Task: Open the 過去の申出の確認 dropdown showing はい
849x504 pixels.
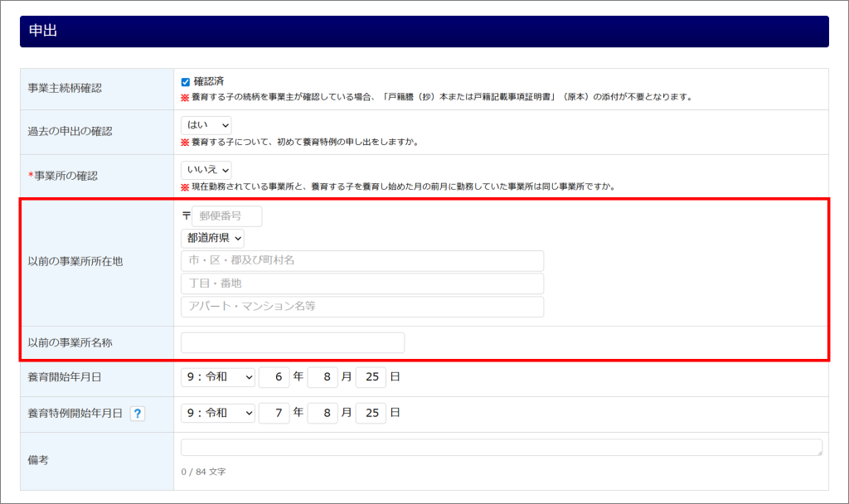Action: click(x=206, y=125)
